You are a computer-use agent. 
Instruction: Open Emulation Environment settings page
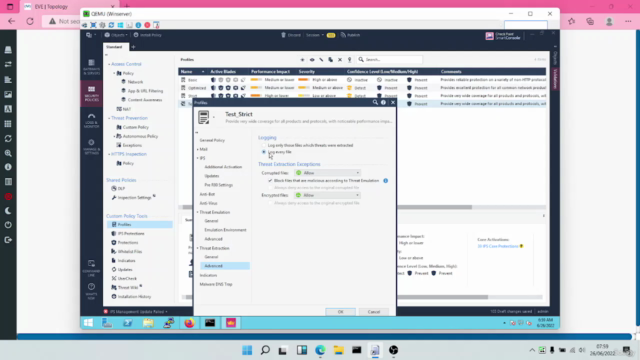coord(225,230)
